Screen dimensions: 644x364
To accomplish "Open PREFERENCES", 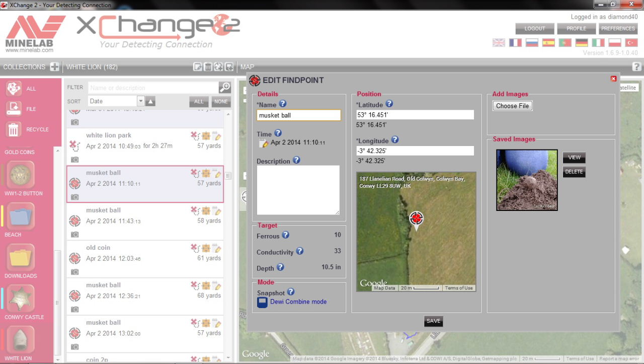I will click(x=618, y=29).
